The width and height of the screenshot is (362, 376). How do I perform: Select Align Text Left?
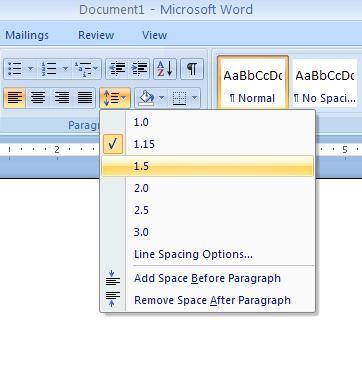[15, 98]
